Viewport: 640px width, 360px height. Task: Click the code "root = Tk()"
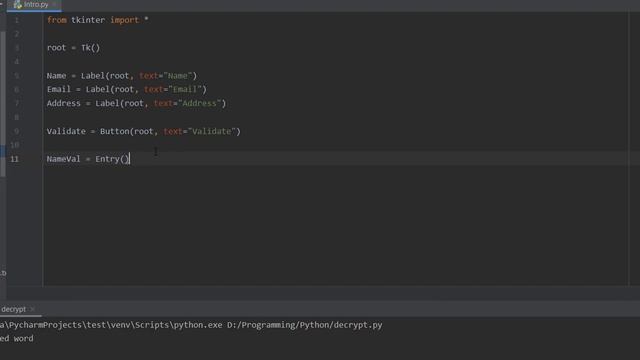[x=73, y=48]
